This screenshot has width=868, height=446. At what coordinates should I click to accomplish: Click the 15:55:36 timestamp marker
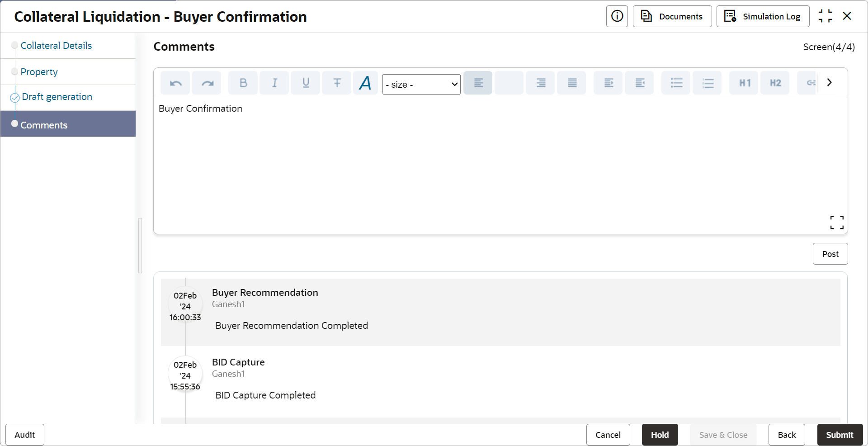coord(185,375)
